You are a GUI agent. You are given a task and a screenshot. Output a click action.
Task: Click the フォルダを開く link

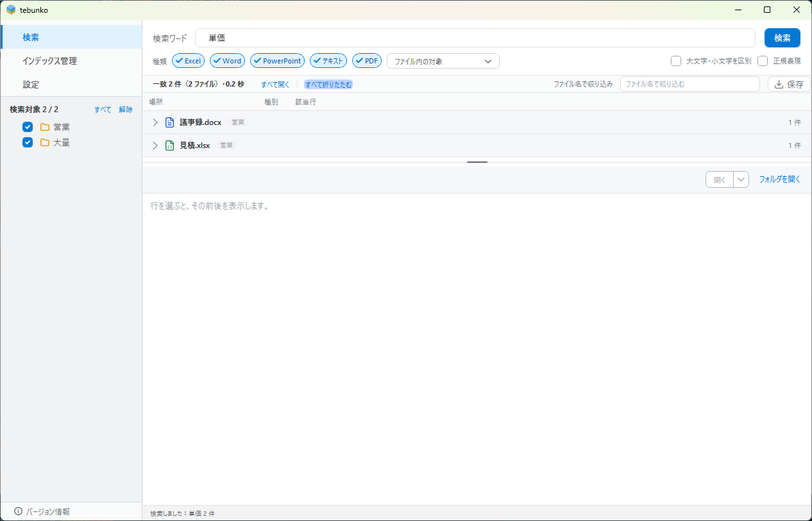780,179
